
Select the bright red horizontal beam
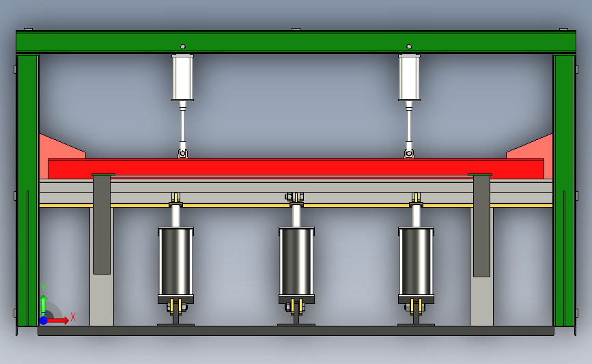pos(296,167)
